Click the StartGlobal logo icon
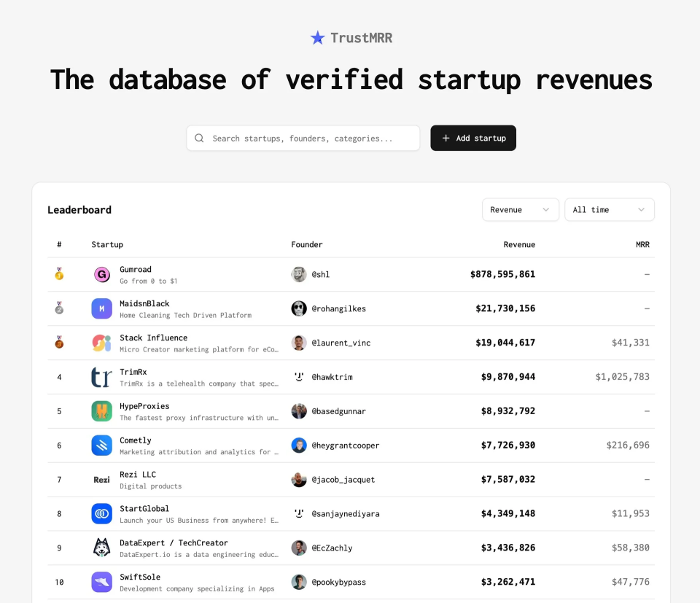Screen dimensions: 700x603 coord(101,514)
